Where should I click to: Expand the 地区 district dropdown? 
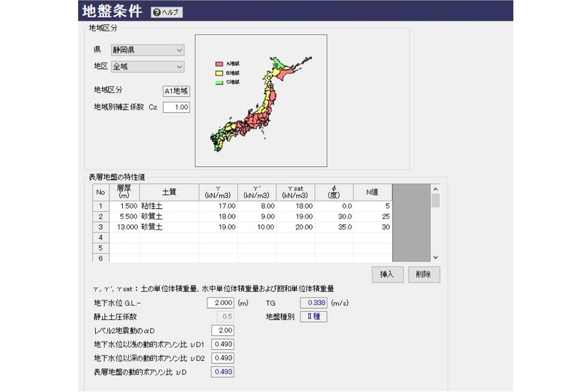coord(148,67)
